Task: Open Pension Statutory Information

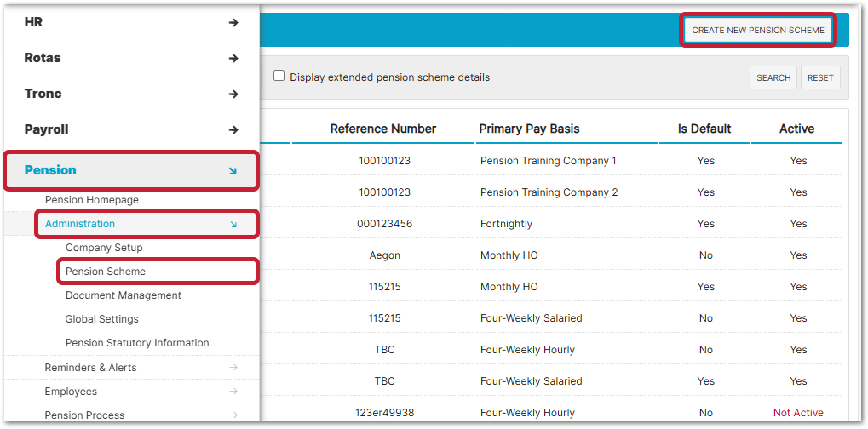Action: (x=137, y=343)
